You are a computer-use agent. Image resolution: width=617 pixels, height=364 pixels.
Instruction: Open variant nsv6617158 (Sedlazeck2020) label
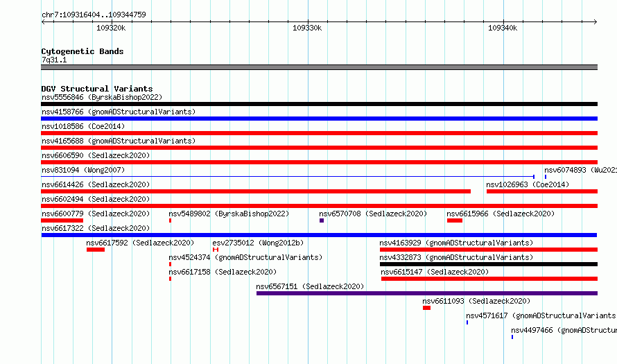[223, 272]
